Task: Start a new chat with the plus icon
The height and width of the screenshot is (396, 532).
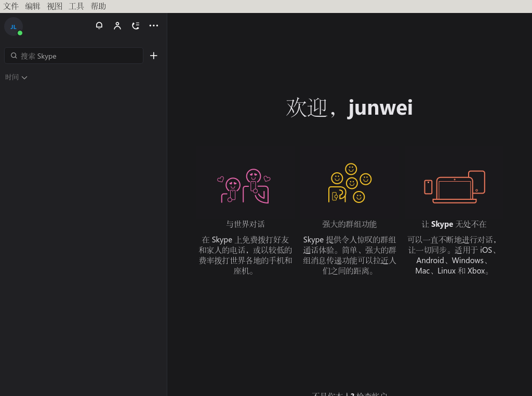Action: pos(154,56)
